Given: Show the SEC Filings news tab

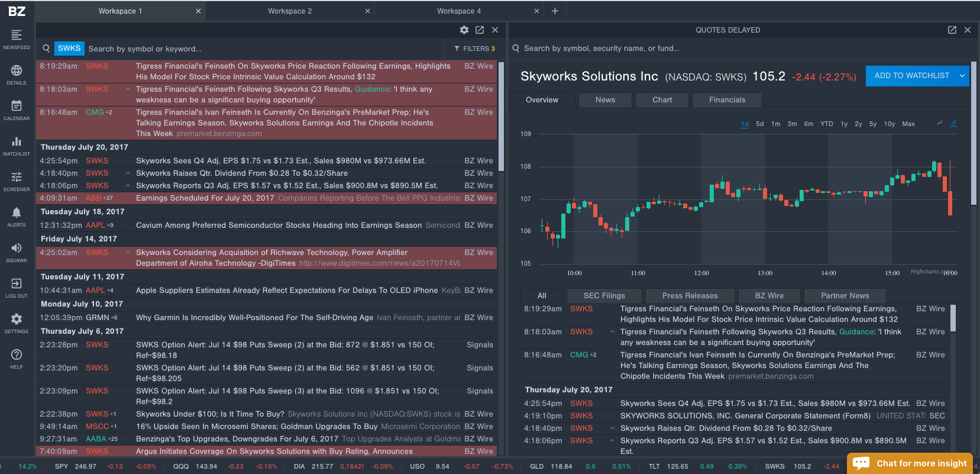Looking at the screenshot, I should point(604,295).
